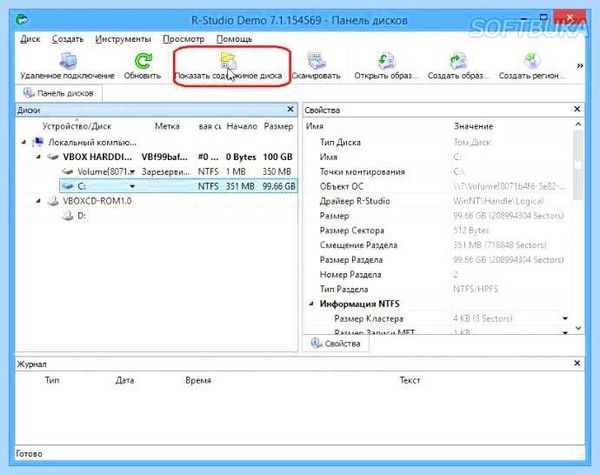
Task: Open the Инструменты menu
Action: [123, 39]
